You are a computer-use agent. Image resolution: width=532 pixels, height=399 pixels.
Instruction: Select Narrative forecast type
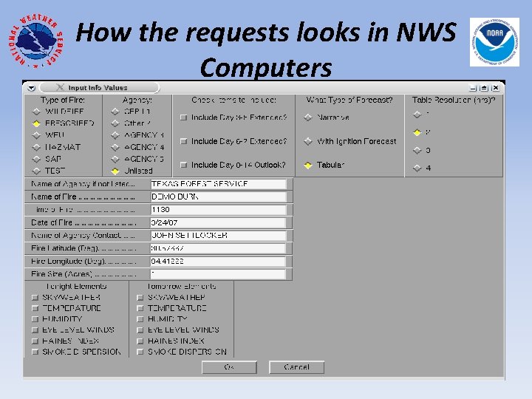[308, 117]
